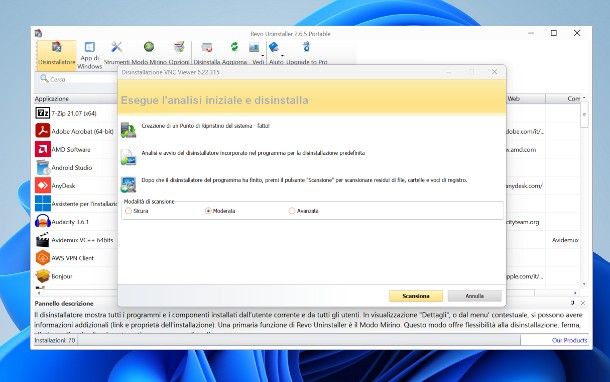Screen dimensions: 610x382
Task: Close the Pannello descrizione panel
Action: 583,303
